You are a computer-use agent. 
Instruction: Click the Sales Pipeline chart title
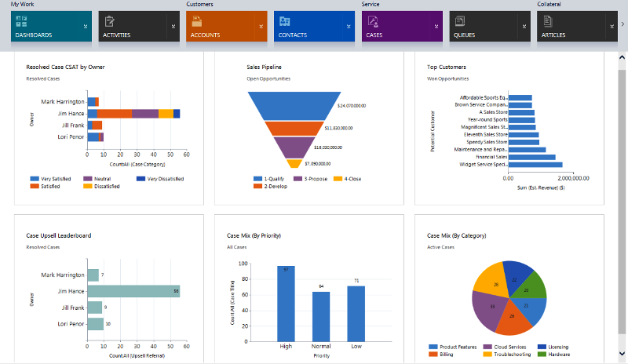point(264,67)
